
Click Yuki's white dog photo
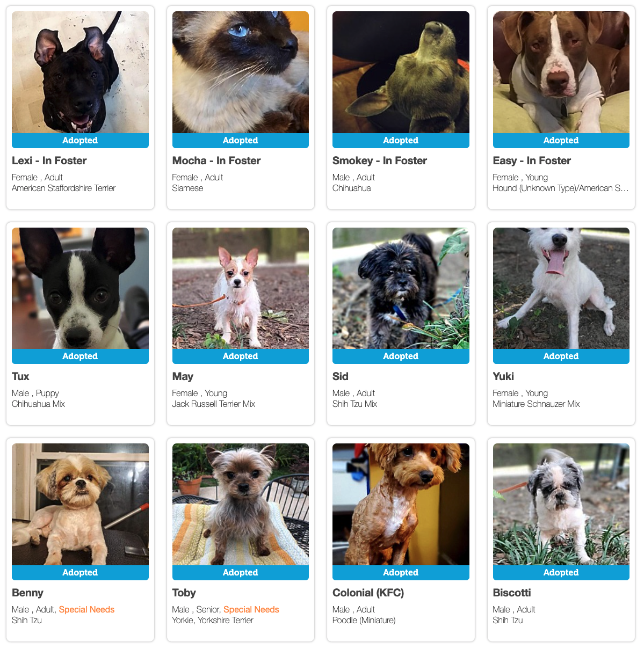point(561,288)
